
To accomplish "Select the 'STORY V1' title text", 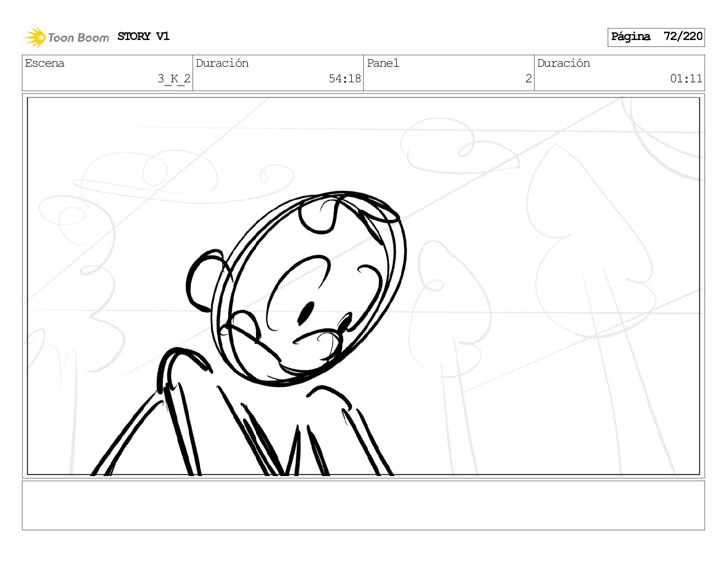I will (x=143, y=36).
